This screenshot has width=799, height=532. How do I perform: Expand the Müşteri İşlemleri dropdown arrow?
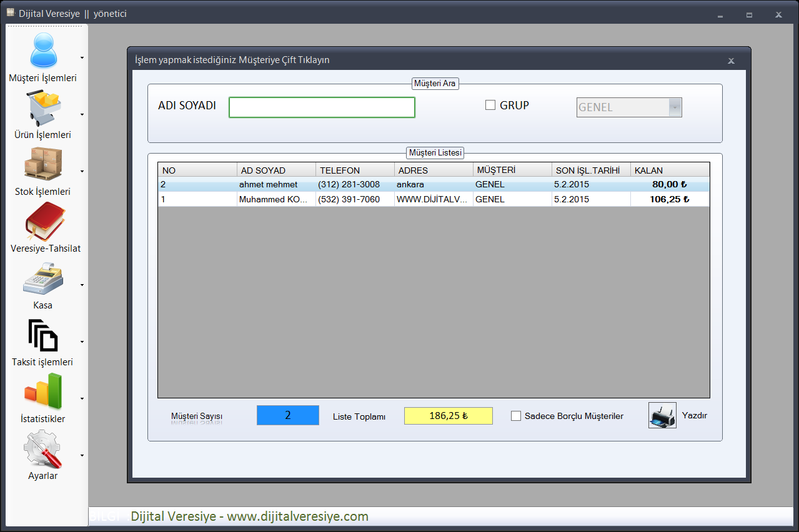point(82,58)
